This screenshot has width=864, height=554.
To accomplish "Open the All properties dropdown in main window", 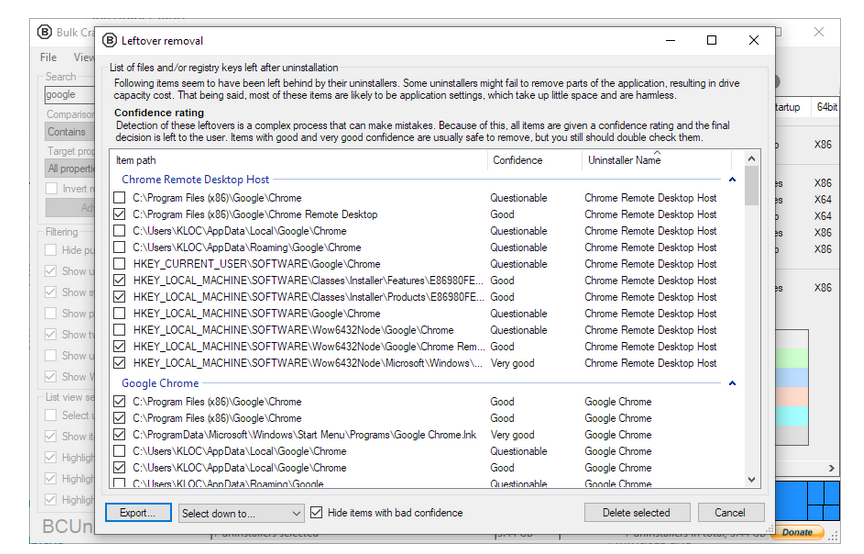I will point(69,168).
